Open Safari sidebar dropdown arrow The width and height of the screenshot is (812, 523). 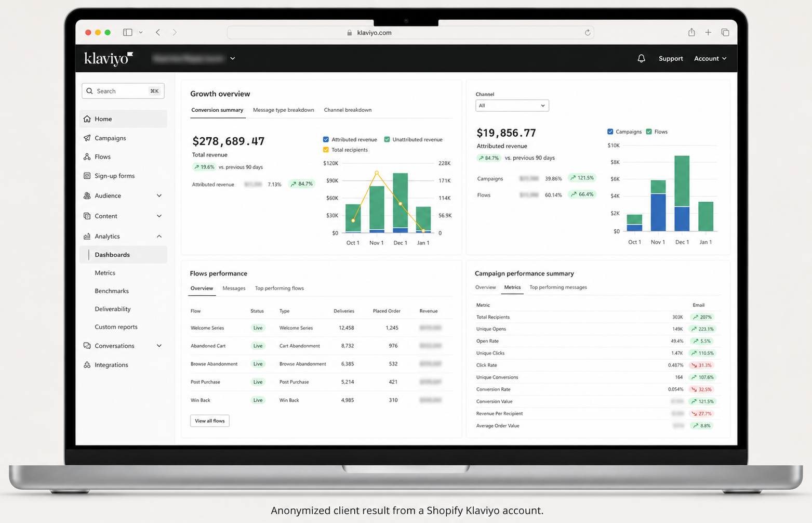(141, 32)
